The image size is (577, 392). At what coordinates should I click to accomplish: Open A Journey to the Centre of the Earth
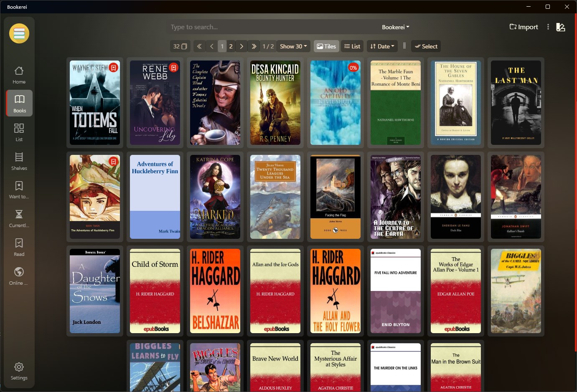click(396, 197)
